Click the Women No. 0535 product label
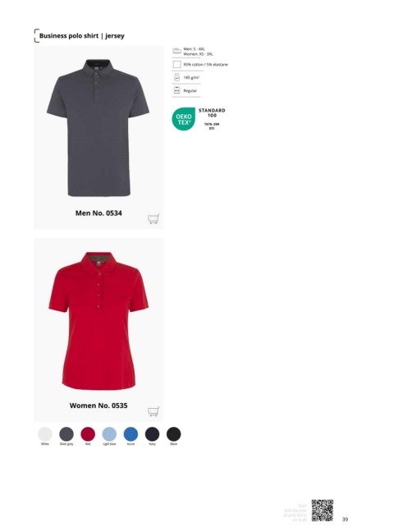 coord(98,406)
